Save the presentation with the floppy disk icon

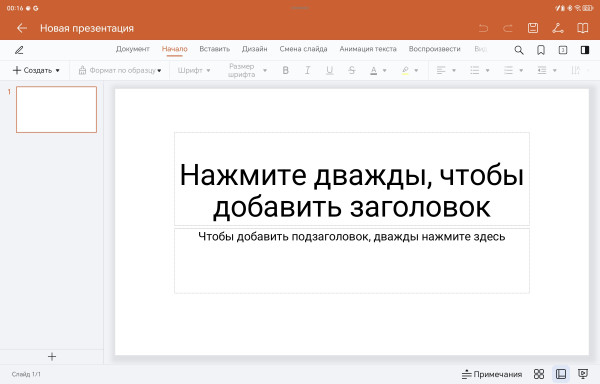tap(533, 28)
